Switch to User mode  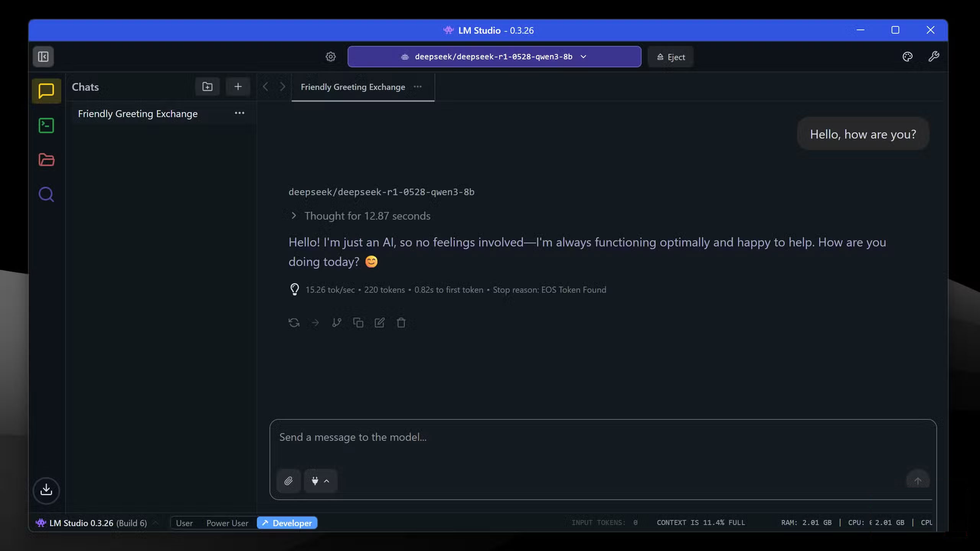pyautogui.click(x=184, y=523)
